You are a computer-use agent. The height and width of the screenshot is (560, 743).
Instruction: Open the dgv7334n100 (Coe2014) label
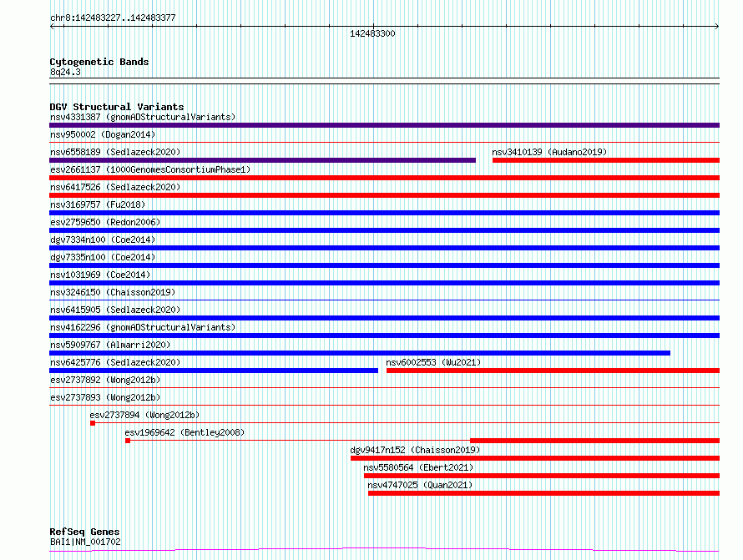point(103,240)
